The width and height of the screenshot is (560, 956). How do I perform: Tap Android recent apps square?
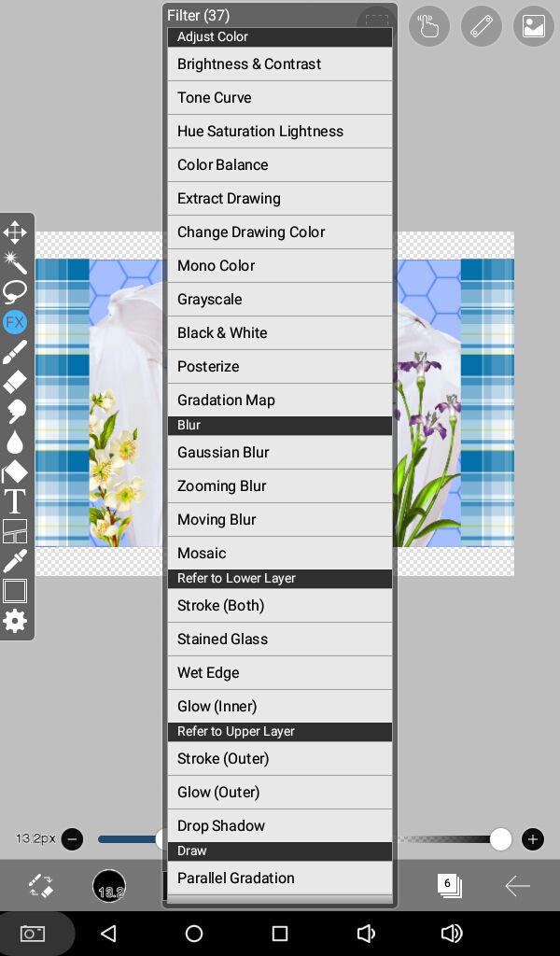tap(280, 934)
